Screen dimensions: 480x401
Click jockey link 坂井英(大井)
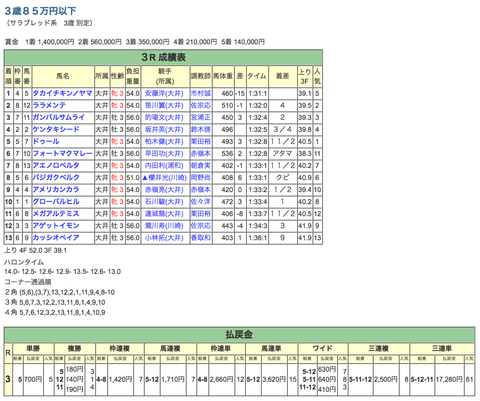164,130
